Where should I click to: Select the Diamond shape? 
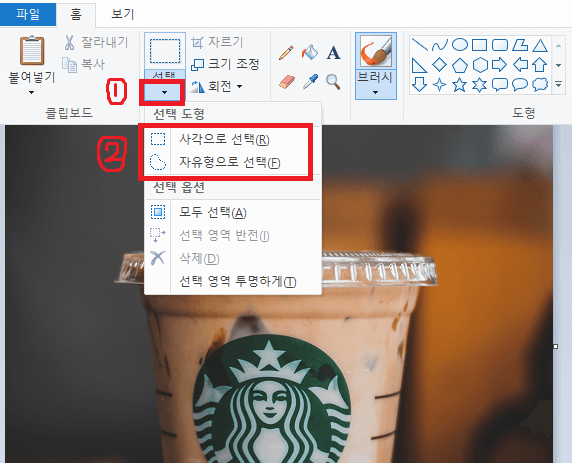click(x=440, y=65)
